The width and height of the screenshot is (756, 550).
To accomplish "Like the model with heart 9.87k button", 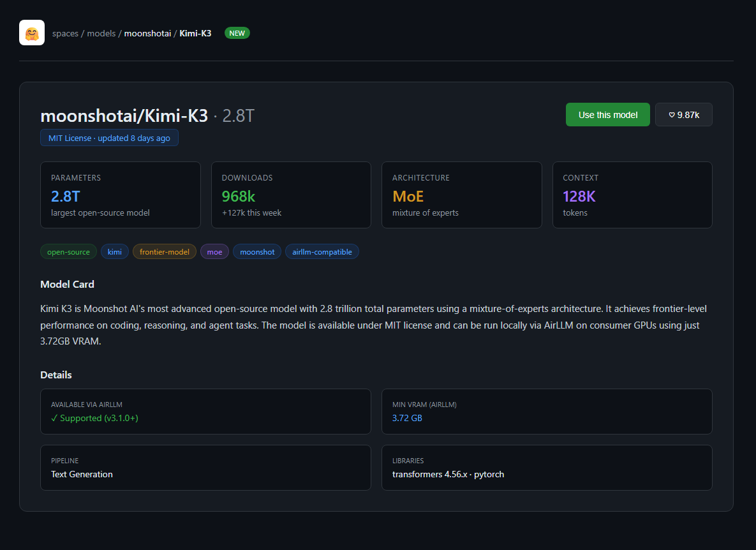I will (x=683, y=115).
